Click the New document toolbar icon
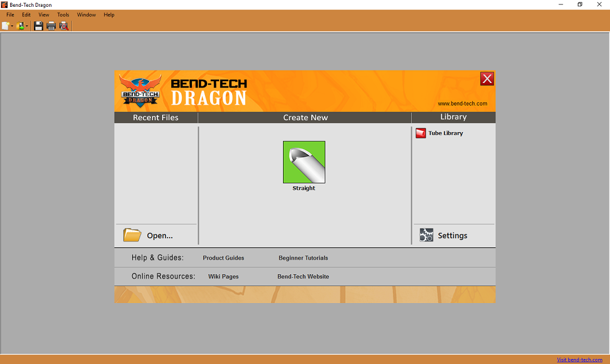This screenshot has height=364, width=610. coord(6,26)
